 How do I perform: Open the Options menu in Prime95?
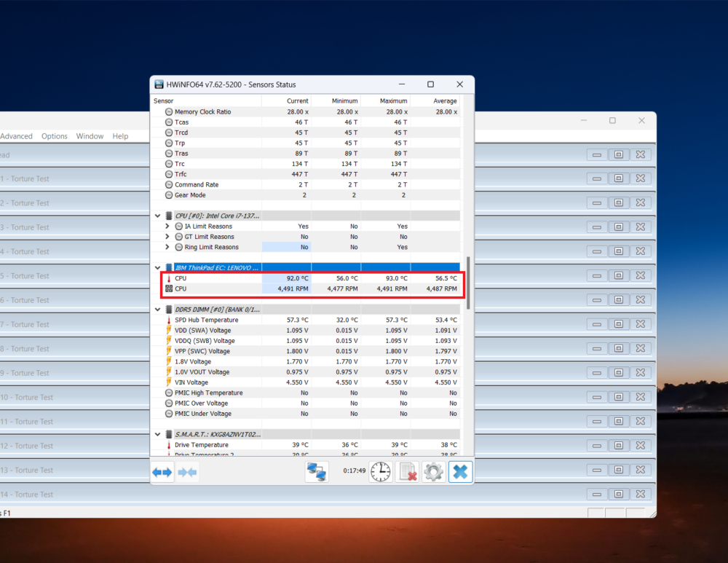(54, 135)
